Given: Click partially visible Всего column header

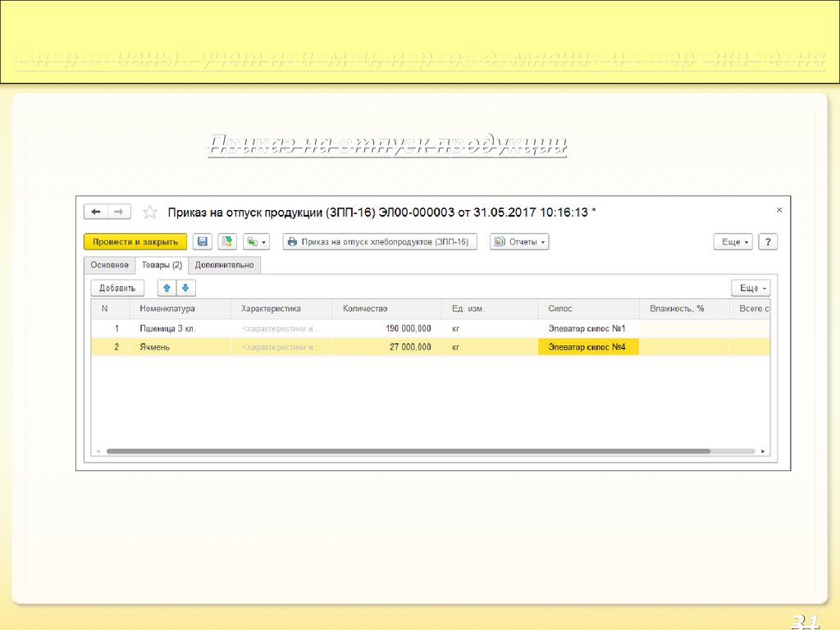Looking at the screenshot, I should point(750,308).
